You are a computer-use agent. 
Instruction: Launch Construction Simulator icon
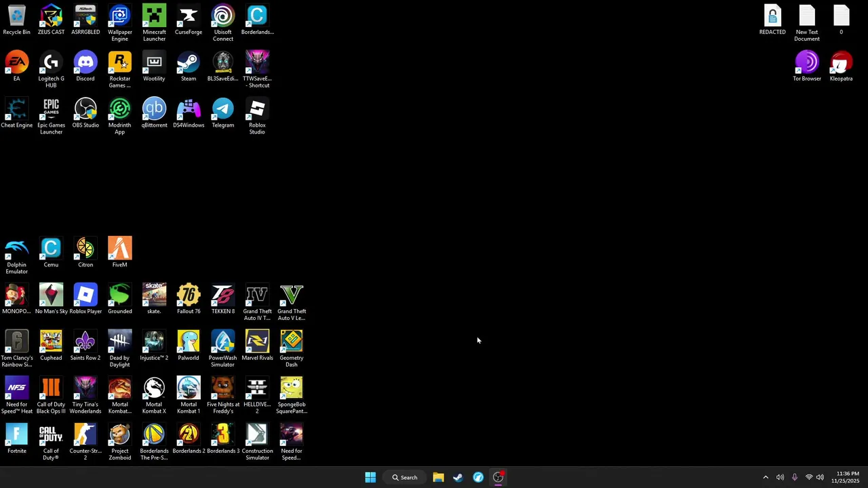coord(257,443)
